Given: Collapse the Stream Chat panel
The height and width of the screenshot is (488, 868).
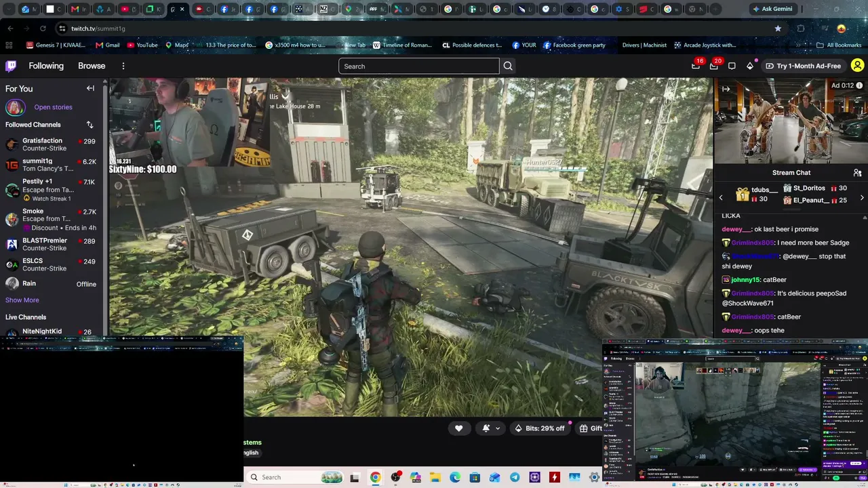Looking at the screenshot, I should 726,89.
